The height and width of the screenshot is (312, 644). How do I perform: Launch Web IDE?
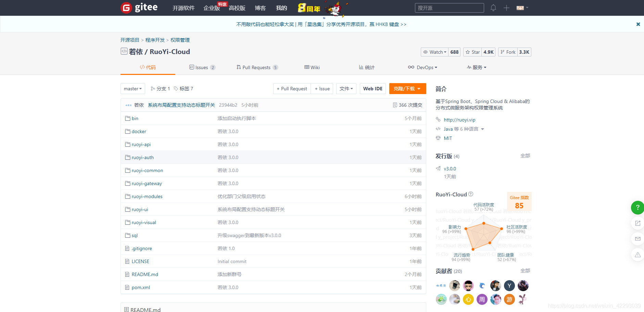pyautogui.click(x=373, y=89)
